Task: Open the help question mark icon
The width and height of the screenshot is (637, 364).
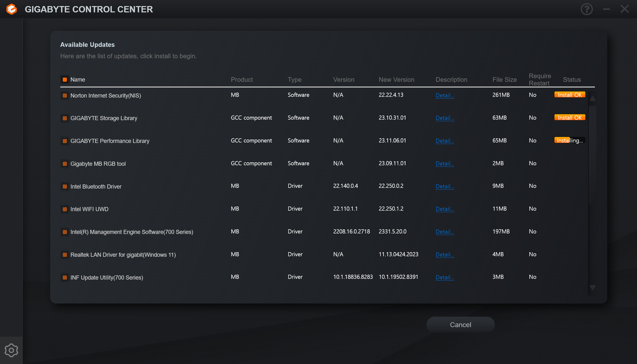Action: [587, 9]
